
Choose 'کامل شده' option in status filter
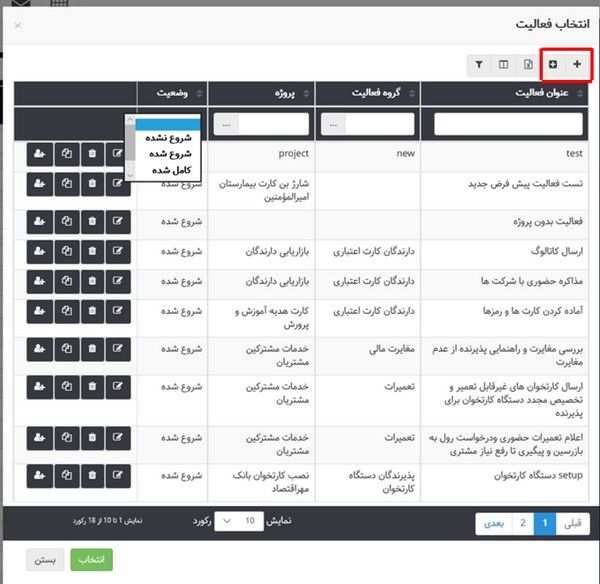point(167,170)
